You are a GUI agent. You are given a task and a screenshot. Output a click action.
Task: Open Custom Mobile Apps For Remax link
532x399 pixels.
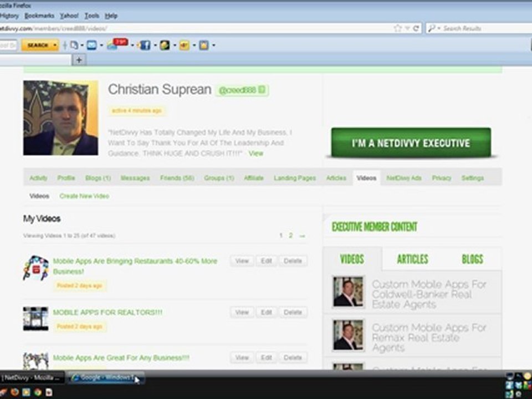click(x=429, y=337)
